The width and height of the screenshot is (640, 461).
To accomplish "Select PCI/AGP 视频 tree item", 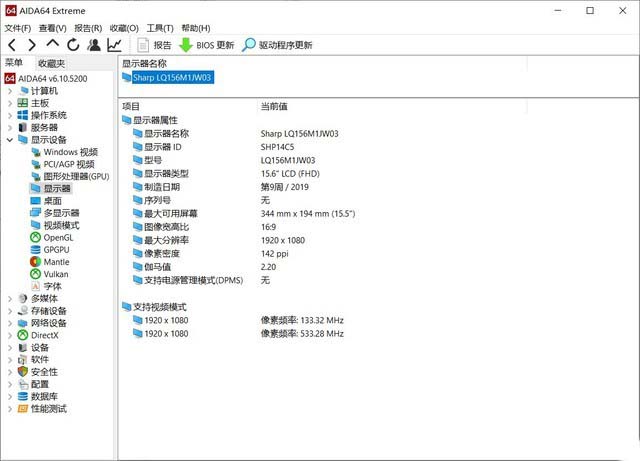I will pos(69,164).
